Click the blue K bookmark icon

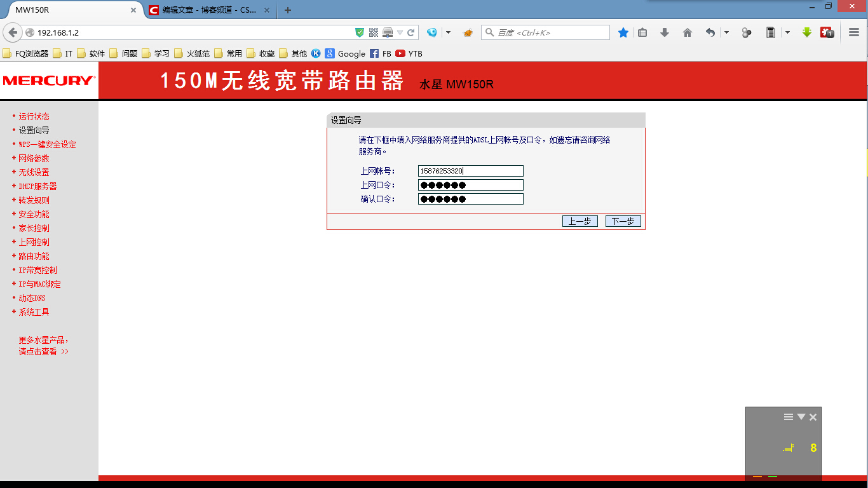316,53
